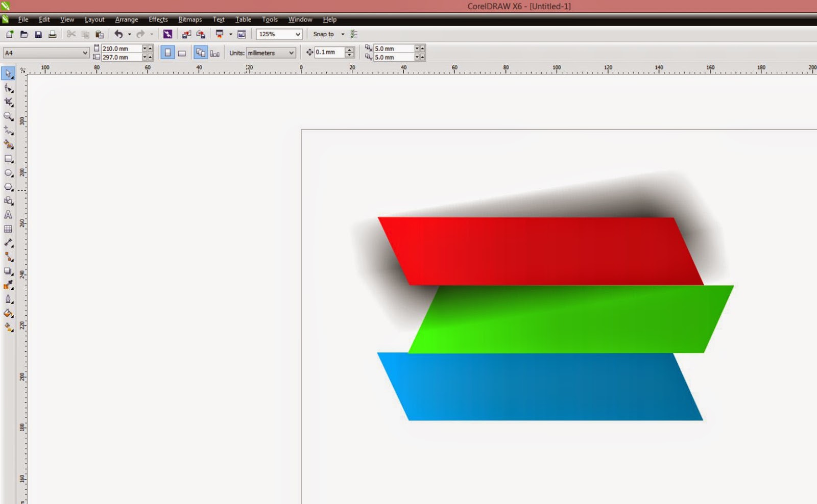Image resolution: width=817 pixels, height=504 pixels.
Task: Choose the Polygon tool
Action: pos(8,187)
